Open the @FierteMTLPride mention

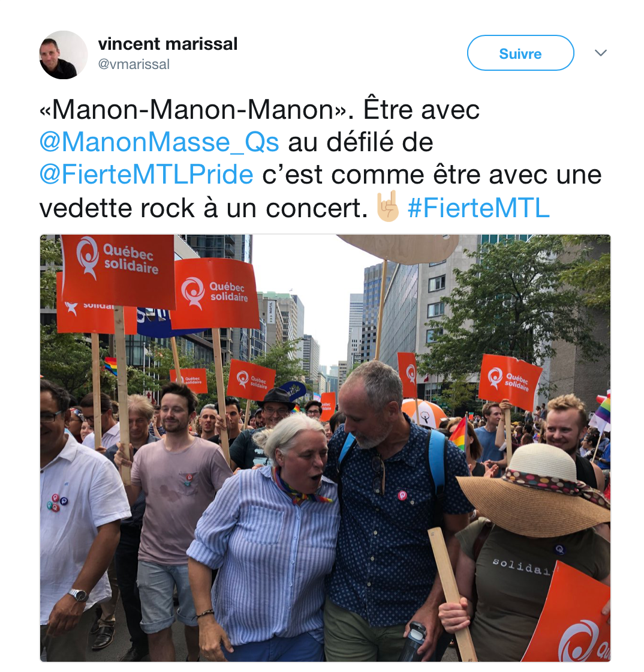[146, 175]
